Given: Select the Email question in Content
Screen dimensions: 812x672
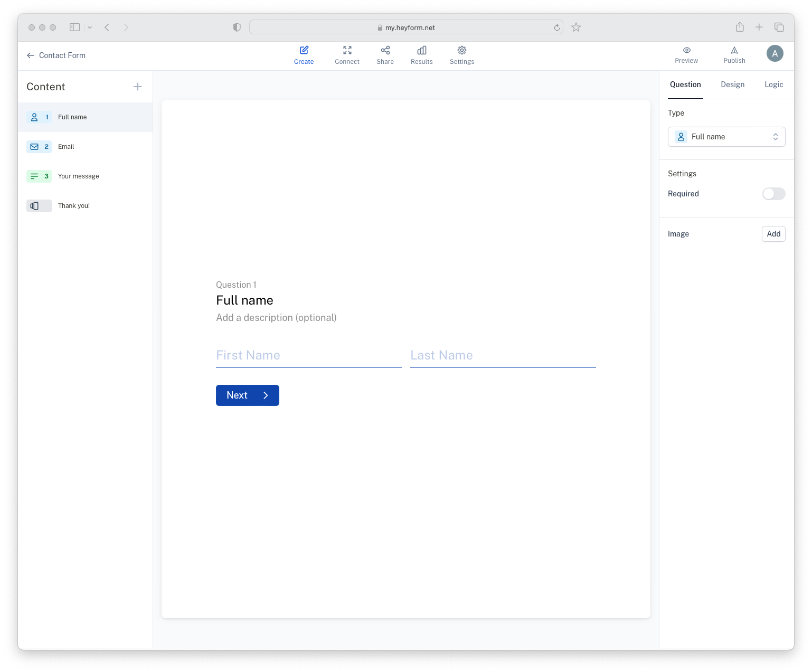Looking at the screenshot, I should [86, 147].
